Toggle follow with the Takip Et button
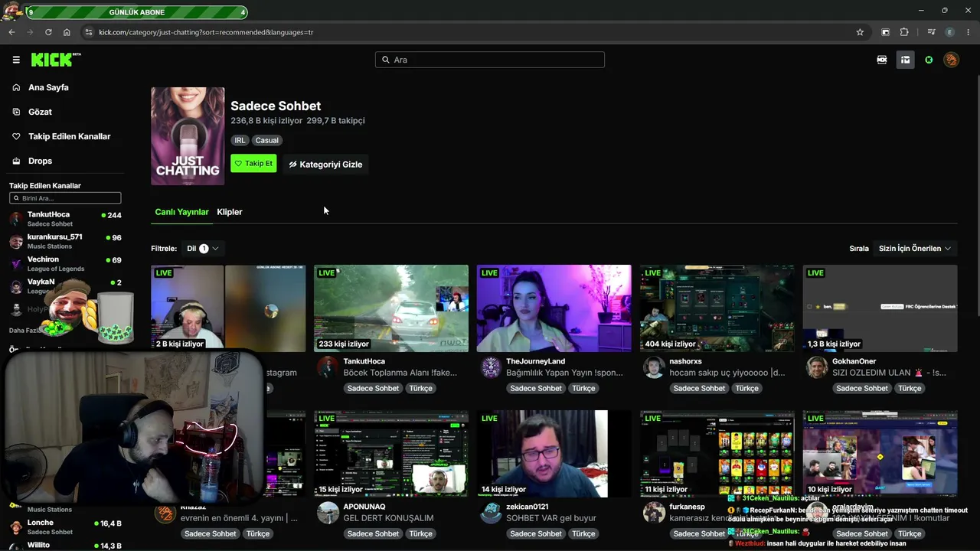This screenshot has height=551, width=980. (x=253, y=164)
